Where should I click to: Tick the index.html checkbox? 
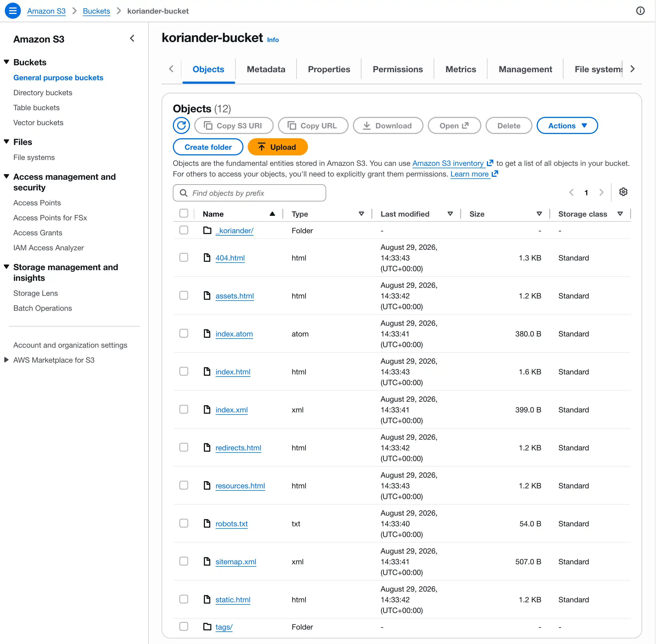[184, 371]
